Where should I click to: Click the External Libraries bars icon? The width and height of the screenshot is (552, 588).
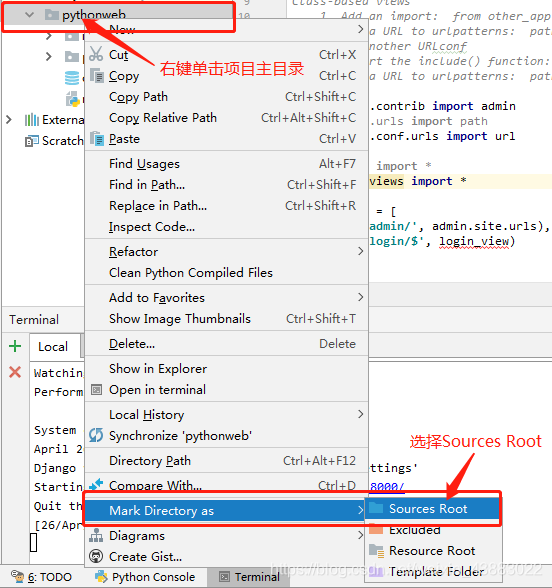point(32,120)
